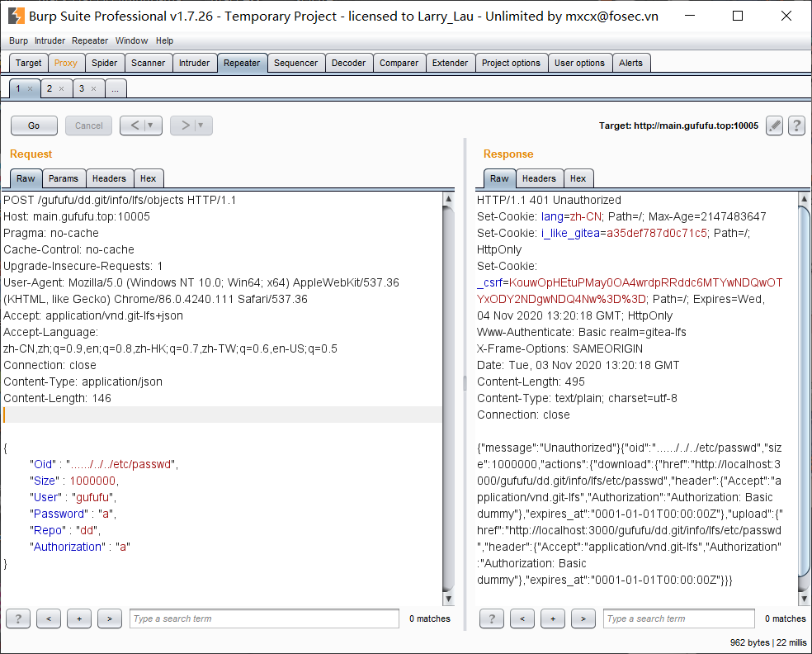This screenshot has width=812, height=654.
Task: Show response Headers view
Action: 539,178
